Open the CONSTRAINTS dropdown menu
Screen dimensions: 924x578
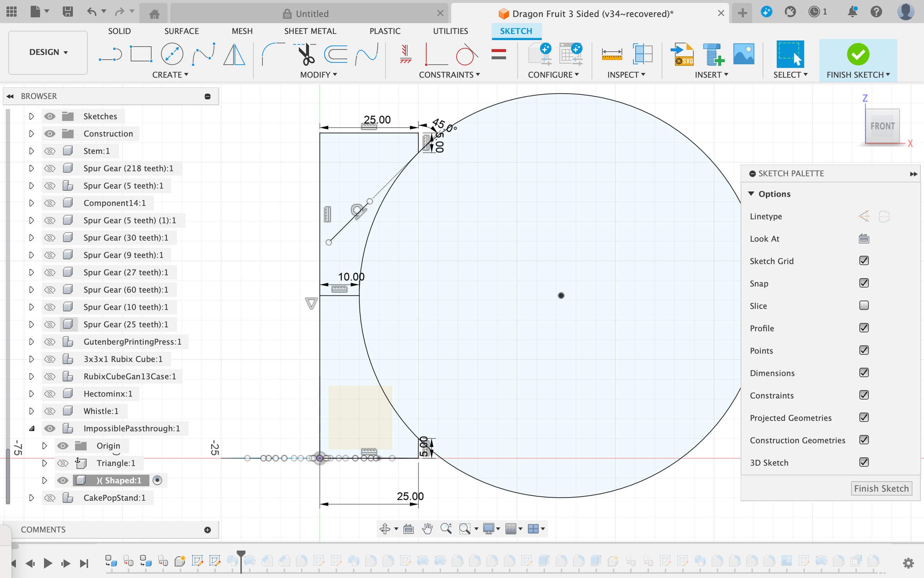click(449, 75)
